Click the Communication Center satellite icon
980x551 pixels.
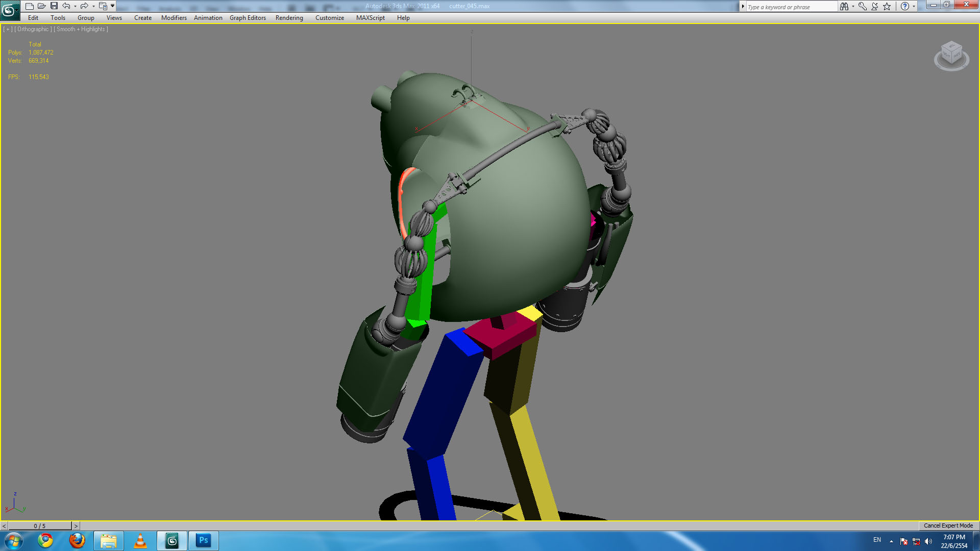tap(875, 6)
